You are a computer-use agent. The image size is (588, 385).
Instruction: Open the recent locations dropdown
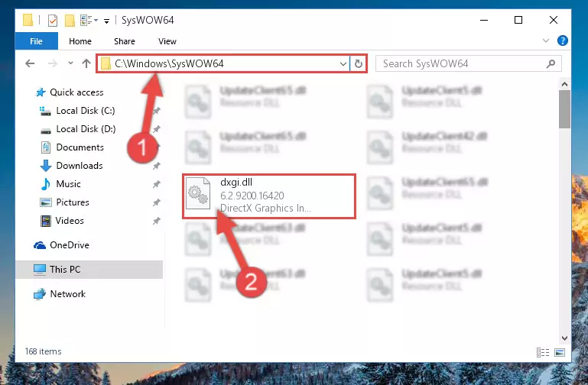70,63
